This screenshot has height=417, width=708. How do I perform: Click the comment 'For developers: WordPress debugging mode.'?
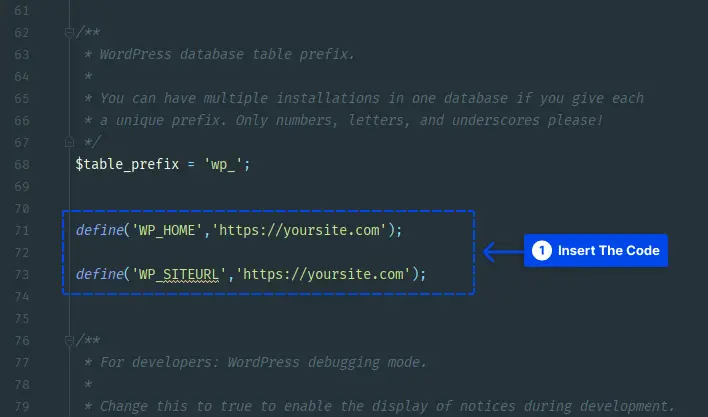pos(263,362)
